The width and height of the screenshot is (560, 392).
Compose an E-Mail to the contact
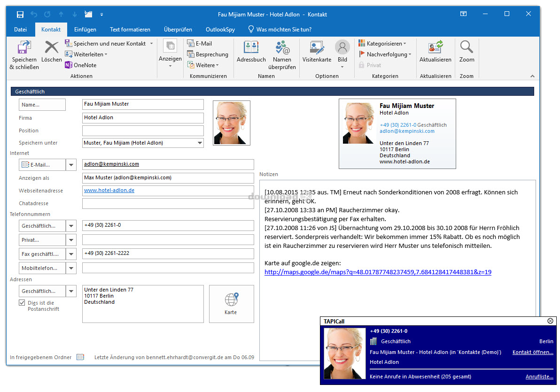pos(200,44)
